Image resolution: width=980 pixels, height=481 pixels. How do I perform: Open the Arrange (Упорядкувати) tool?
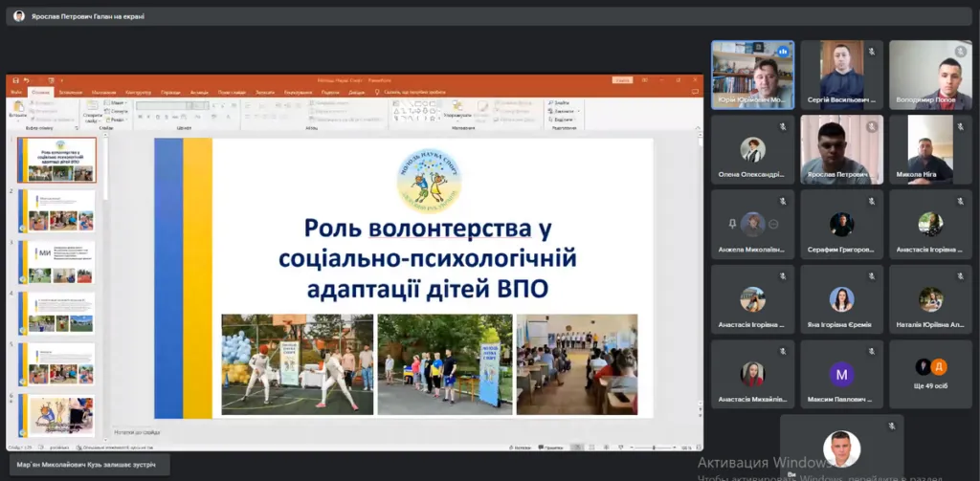(x=457, y=107)
